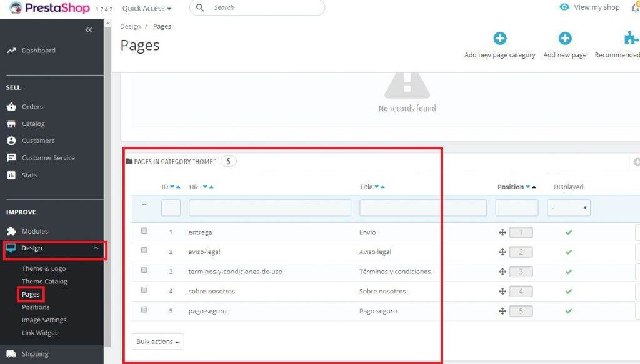This screenshot has width=640, height=364.
Task: Click the URL filter input field
Action: (x=269, y=208)
